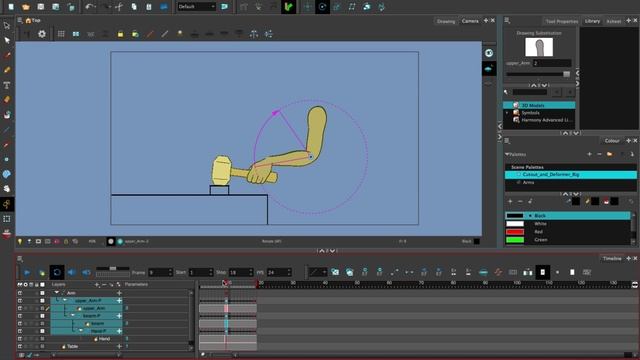
Task: Expand parameters for the Arm layer
Action: (x=119, y=293)
